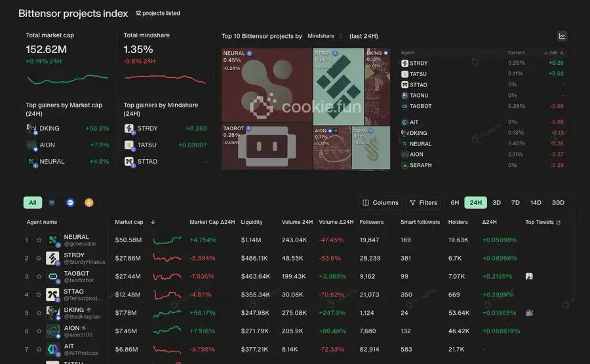Click AION icon in Market cap gainers

click(x=31, y=145)
